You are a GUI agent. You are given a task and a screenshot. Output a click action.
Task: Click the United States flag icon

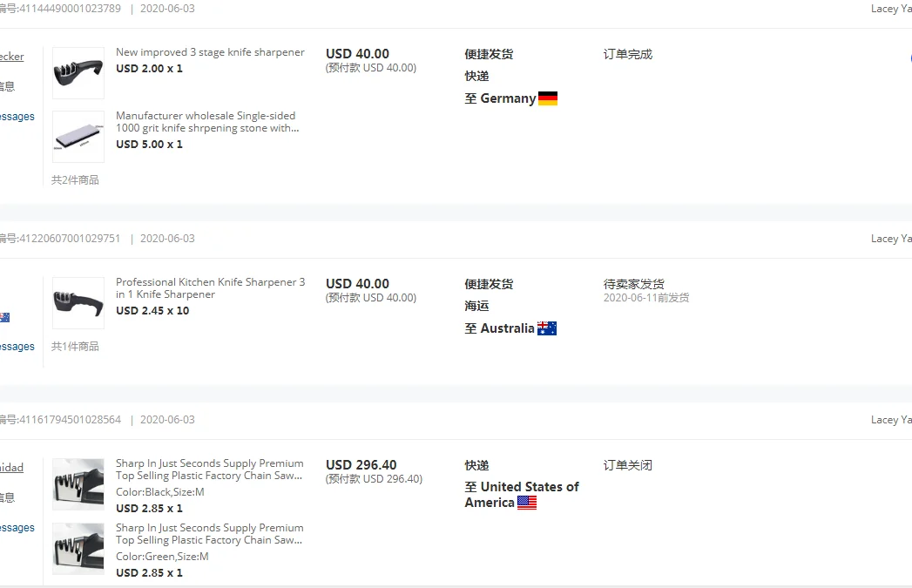[527, 503]
